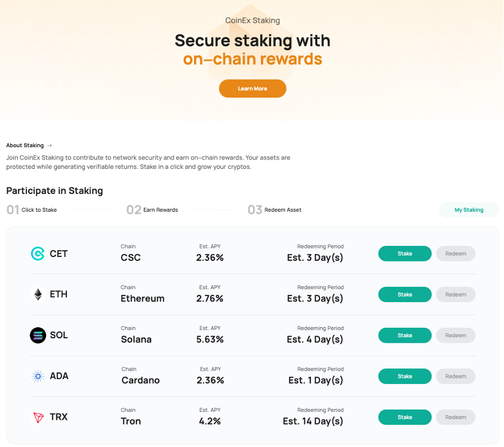Click the Solana coin icon
The image size is (504, 447).
point(38,336)
